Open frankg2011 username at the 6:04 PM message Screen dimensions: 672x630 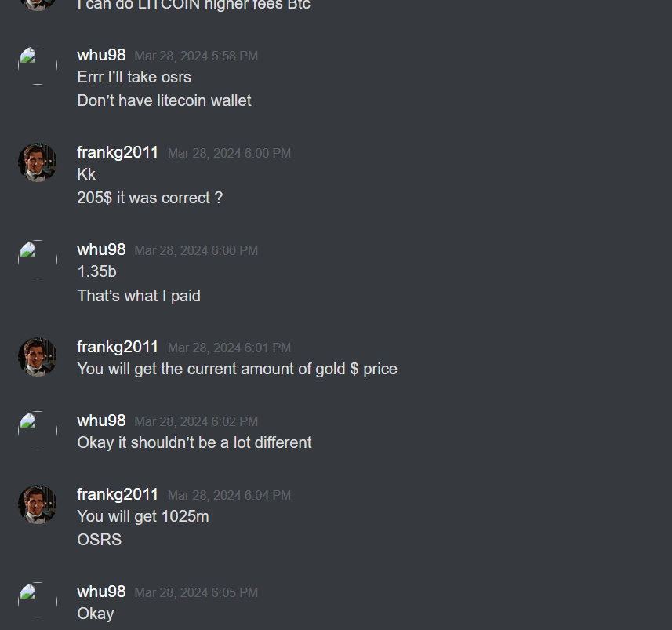pyautogui.click(x=118, y=495)
